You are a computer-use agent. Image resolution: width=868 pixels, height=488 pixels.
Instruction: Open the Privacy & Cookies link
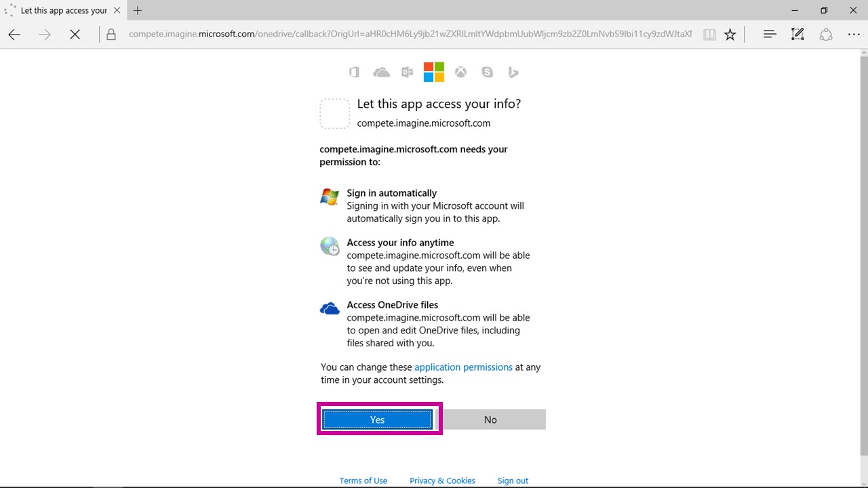pyautogui.click(x=442, y=481)
